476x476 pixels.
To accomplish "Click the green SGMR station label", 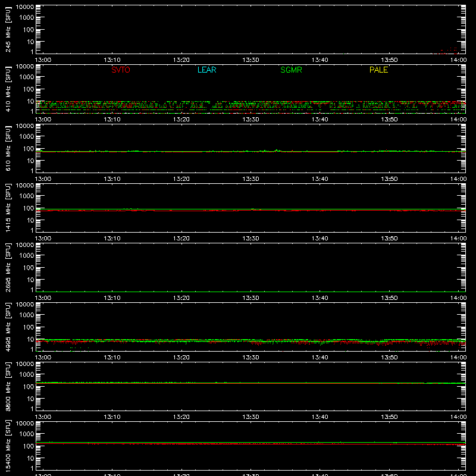I will click(x=291, y=70).
